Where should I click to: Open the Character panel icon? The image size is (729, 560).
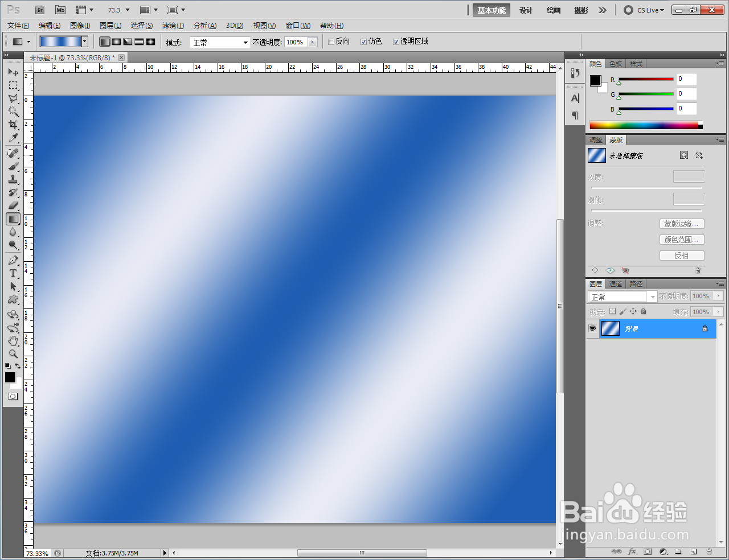click(575, 98)
